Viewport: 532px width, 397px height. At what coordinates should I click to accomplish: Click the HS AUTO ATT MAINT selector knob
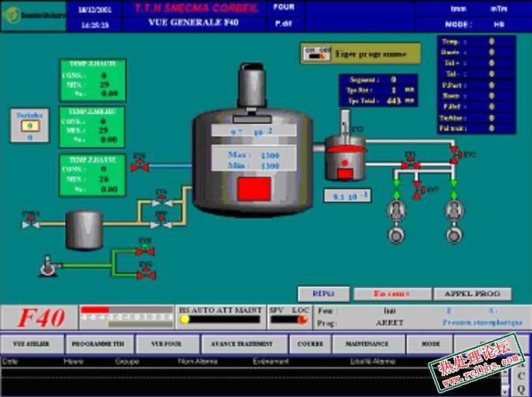click(x=185, y=319)
